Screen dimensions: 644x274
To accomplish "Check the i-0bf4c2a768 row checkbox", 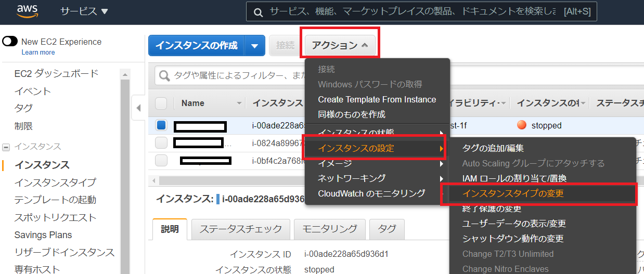I will click(161, 160).
